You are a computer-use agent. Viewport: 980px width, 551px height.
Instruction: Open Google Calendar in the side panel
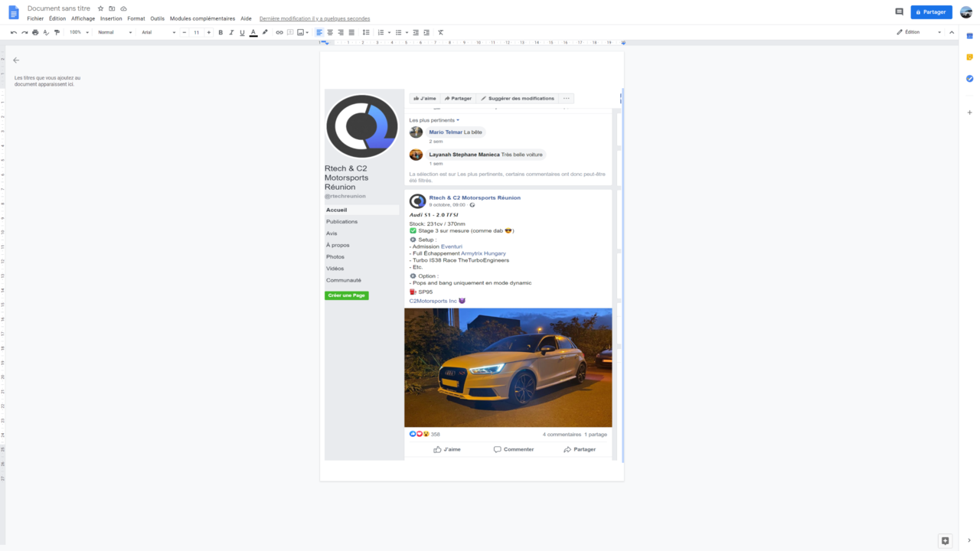969,36
